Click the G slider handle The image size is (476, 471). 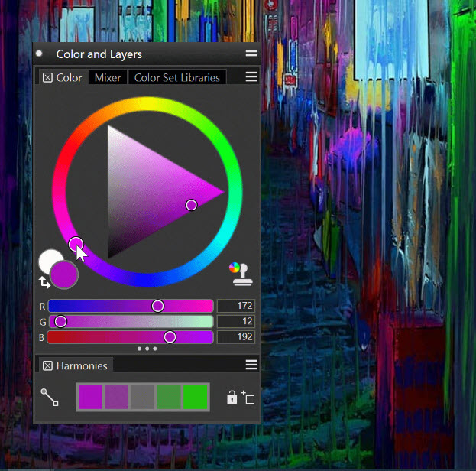coord(60,321)
